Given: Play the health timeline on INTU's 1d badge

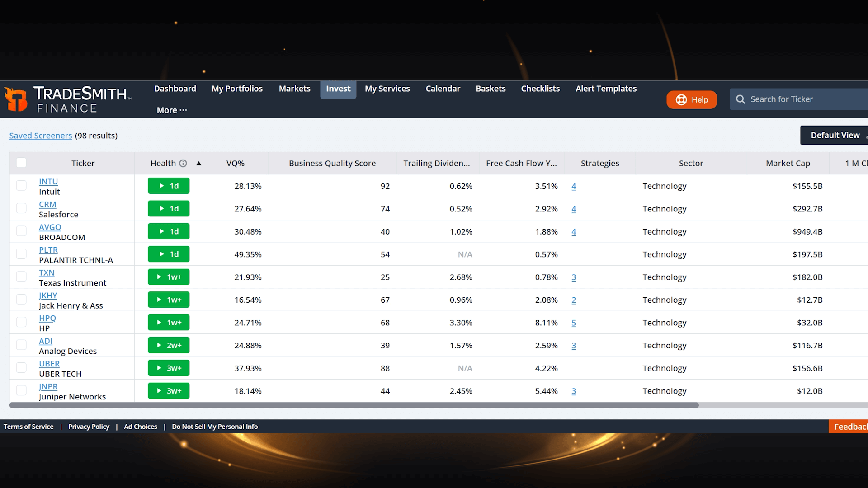Looking at the screenshot, I should coord(160,186).
